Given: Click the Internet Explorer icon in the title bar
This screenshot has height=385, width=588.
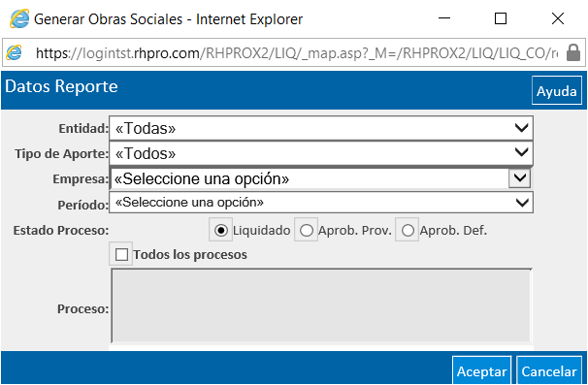Looking at the screenshot, I should (19, 18).
